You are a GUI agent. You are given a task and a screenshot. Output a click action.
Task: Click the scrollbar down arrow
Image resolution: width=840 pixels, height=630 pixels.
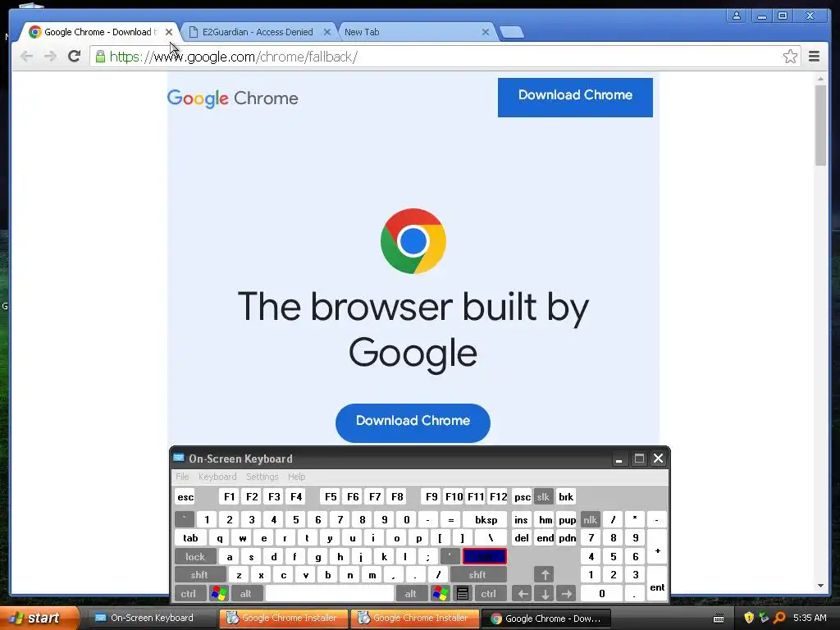tap(820, 586)
